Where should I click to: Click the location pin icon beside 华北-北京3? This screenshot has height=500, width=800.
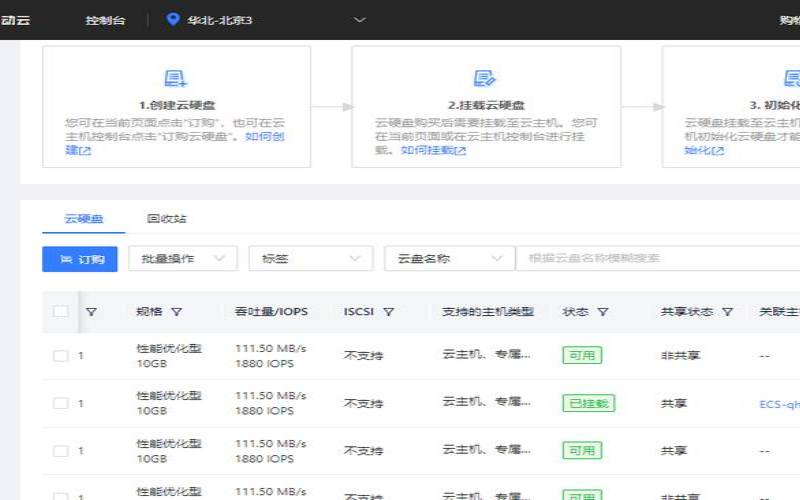click(x=173, y=19)
